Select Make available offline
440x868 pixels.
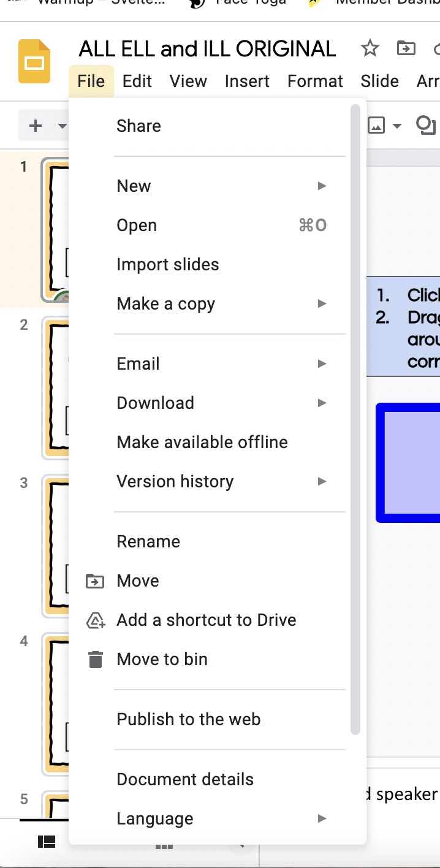coord(210,443)
